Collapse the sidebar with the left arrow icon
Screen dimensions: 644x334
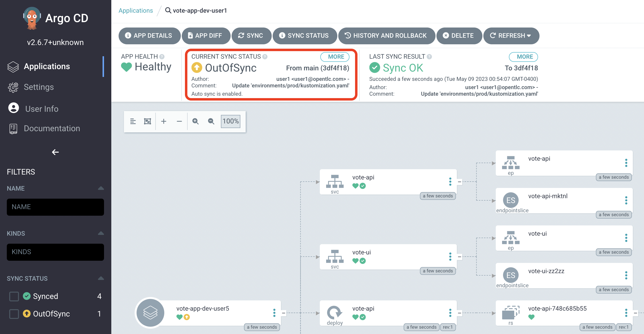[55, 152]
